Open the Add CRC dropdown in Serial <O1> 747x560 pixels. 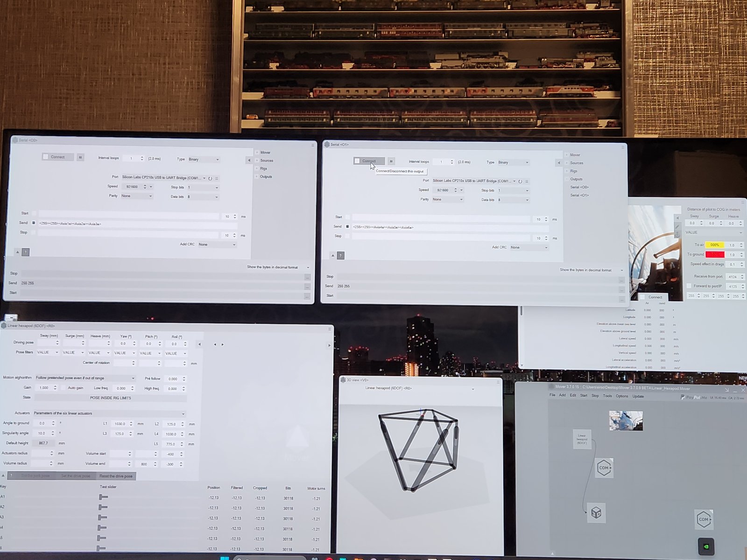[x=529, y=247]
